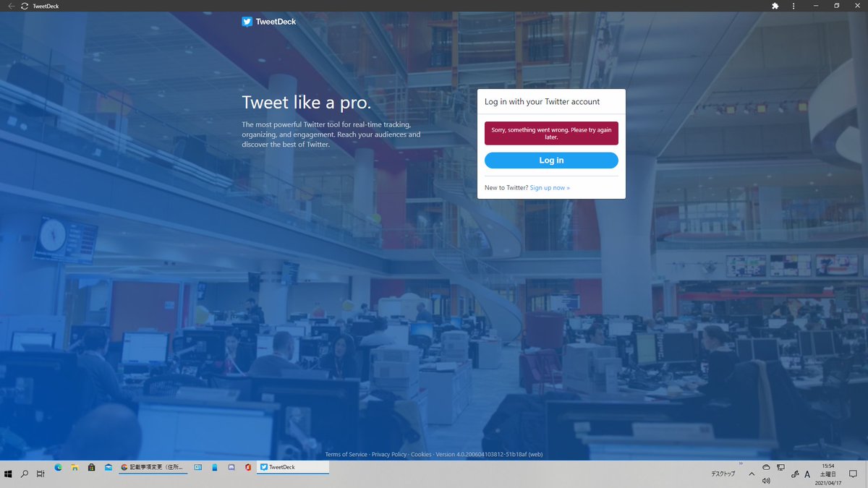The height and width of the screenshot is (488, 868).
Task: Open the デスクトップ toolbar label
Action: tap(723, 474)
